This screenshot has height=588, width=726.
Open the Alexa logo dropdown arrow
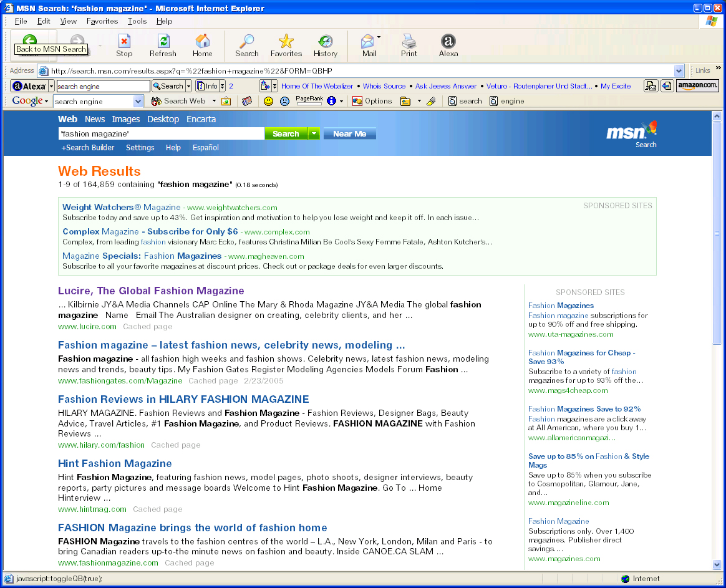[51, 86]
